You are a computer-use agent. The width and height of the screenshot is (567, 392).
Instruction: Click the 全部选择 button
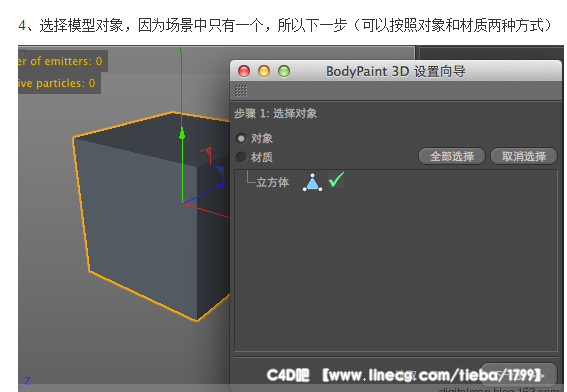pos(452,156)
